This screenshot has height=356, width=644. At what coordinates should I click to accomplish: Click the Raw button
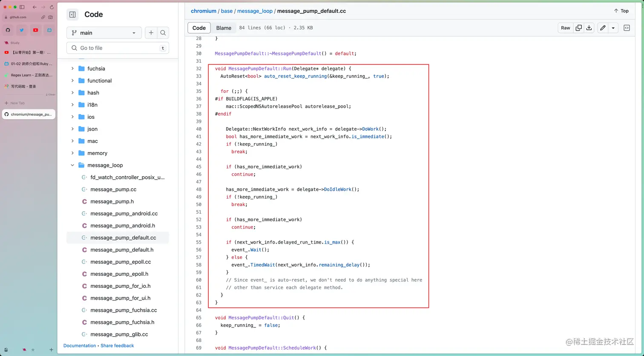coord(565,28)
